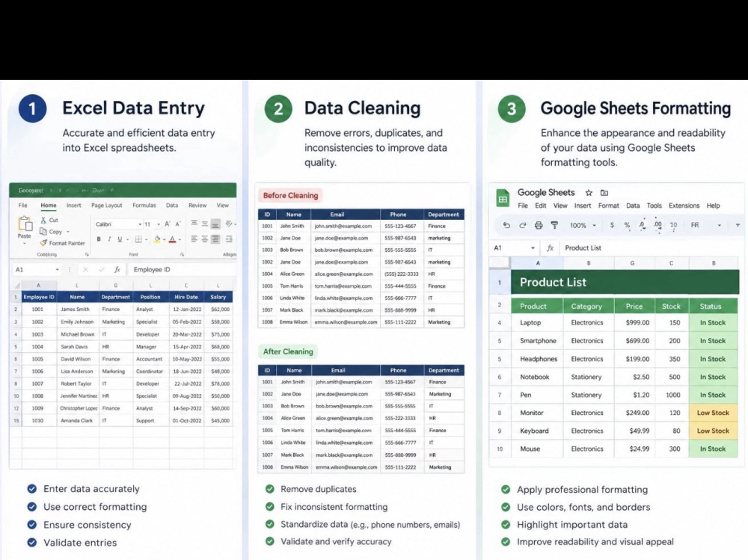This screenshot has height=560, width=748.
Task: Click Format as Currency dollar icon
Action: [612, 225]
